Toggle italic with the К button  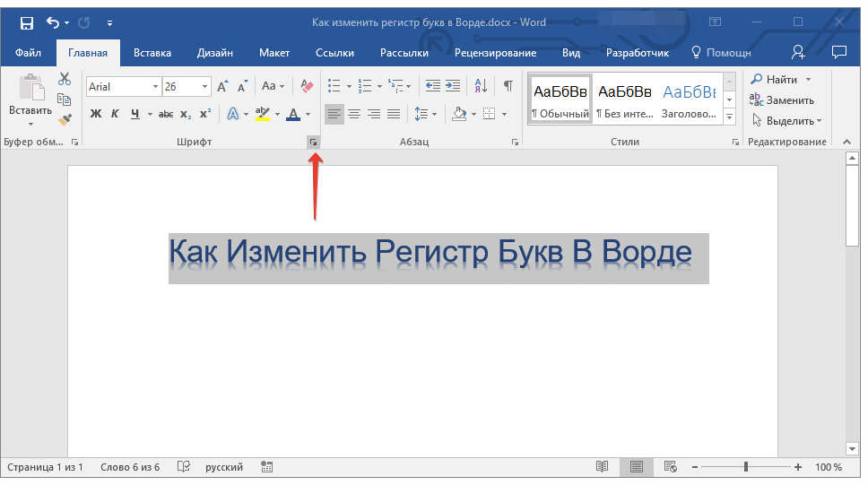[x=115, y=114]
